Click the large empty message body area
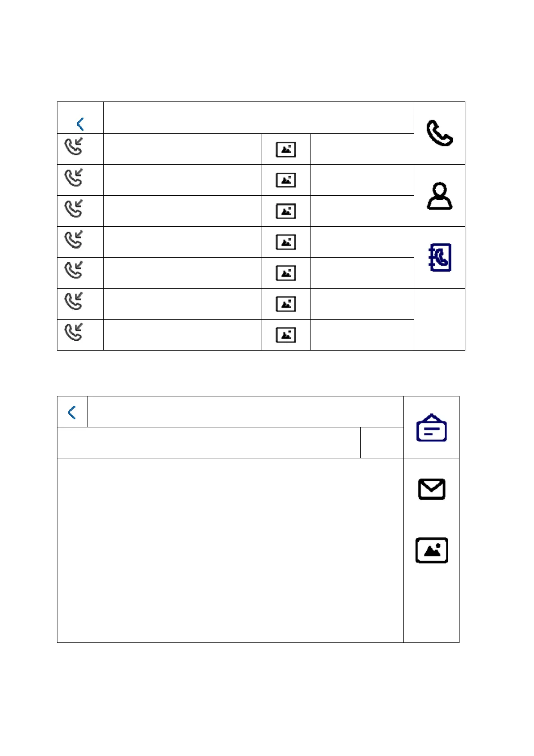The height and width of the screenshot is (756, 534). coord(230,550)
